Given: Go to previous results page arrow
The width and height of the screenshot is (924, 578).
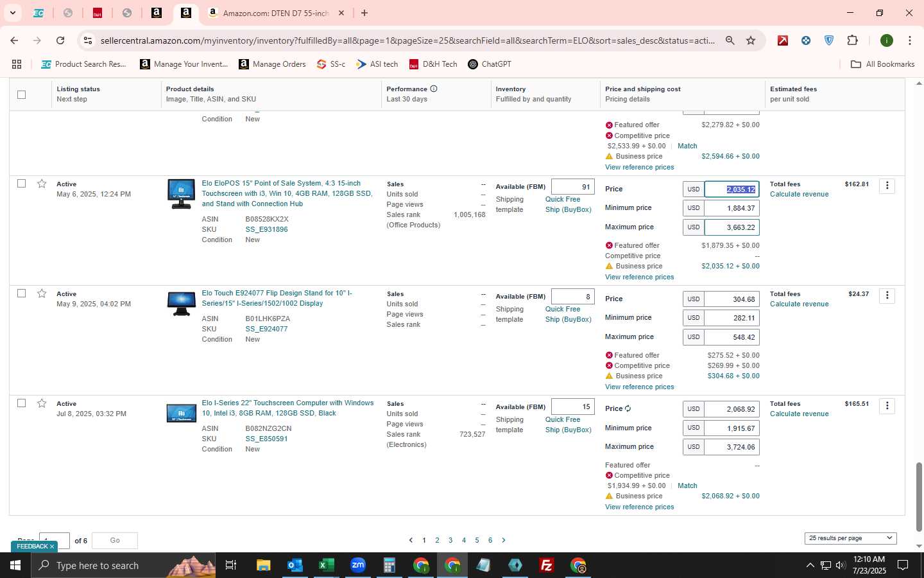Looking at the screenshot, I should click(x=411, y=540).
